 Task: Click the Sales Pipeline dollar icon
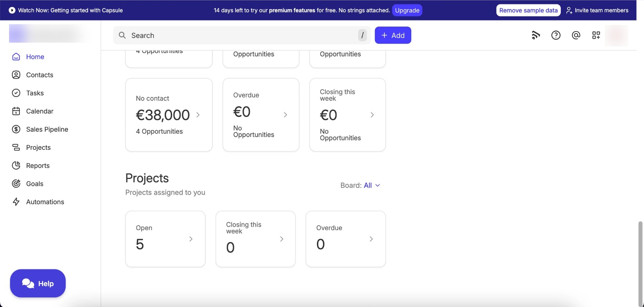[x=16, y=129]
